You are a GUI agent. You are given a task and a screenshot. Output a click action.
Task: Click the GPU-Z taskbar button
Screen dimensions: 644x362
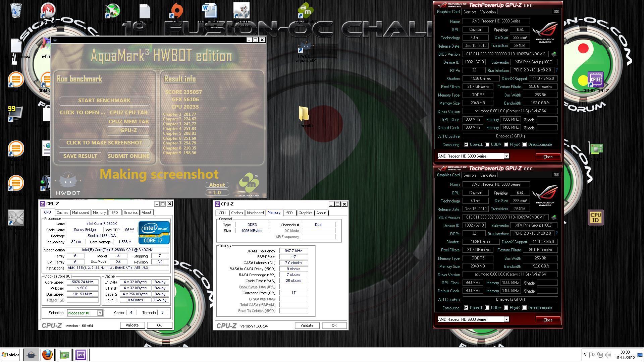click(64, 355)
